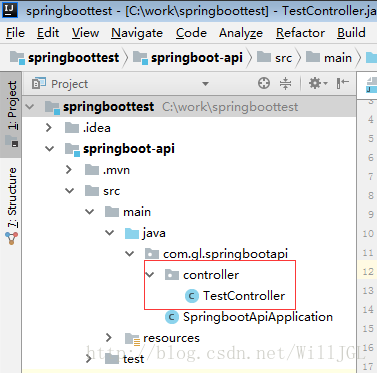This screenshot has height=373, width=377.
Task: Click the Structure tab diagram icon
Action: click(12, 238)
